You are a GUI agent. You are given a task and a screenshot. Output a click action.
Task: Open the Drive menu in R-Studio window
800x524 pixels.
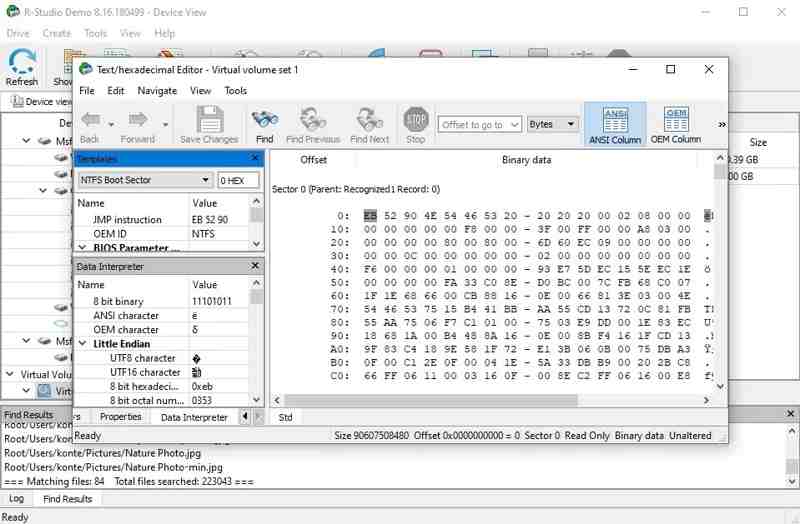point(18,33)
